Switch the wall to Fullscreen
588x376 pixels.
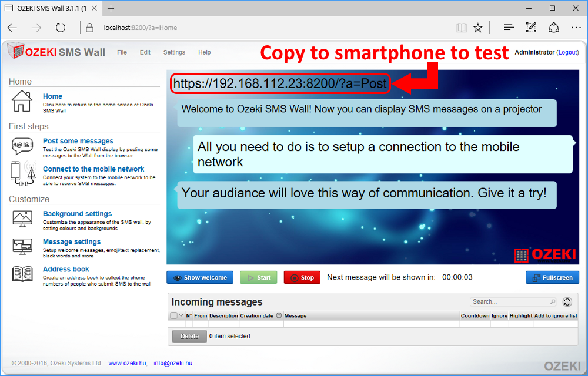(552, 277)
